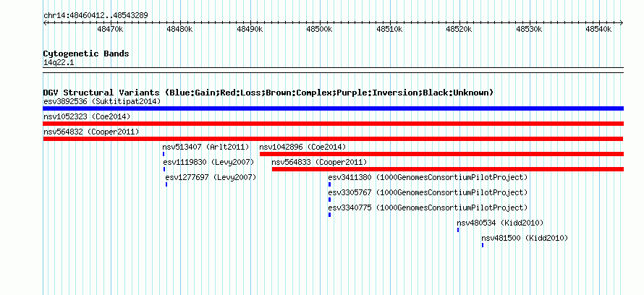
Task: Select the red loss bar under nsv1052323
Action: [333, 124]
